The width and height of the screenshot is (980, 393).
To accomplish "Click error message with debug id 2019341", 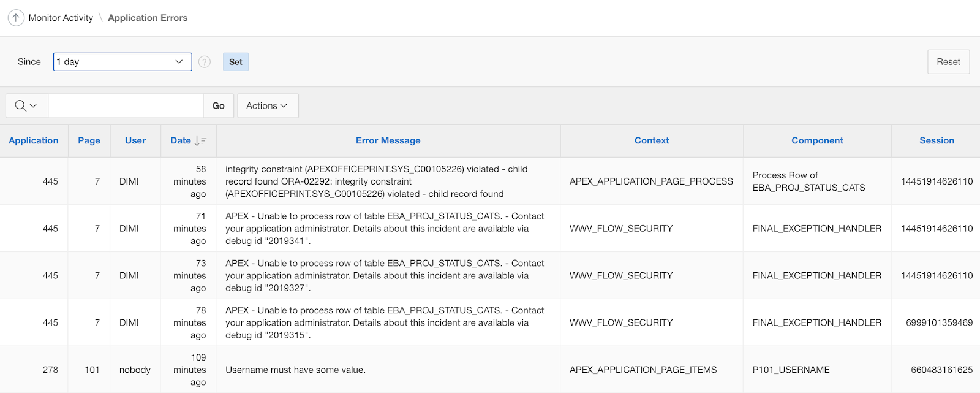I will click(x=385, y=229).
